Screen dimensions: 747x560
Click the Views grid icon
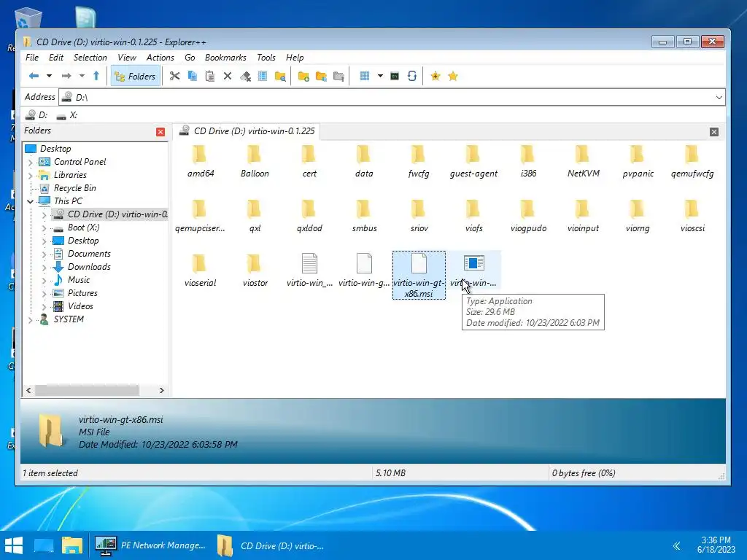365,76
